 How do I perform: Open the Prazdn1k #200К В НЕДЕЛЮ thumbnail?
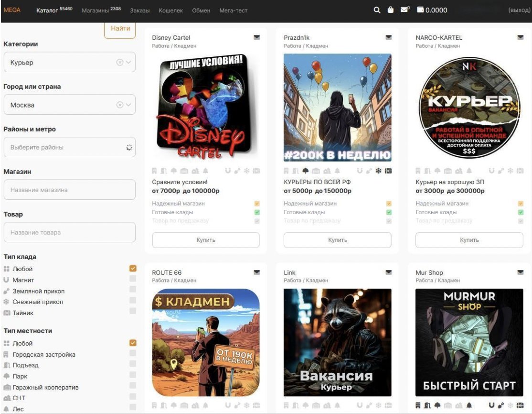click(x=338, y=107)
